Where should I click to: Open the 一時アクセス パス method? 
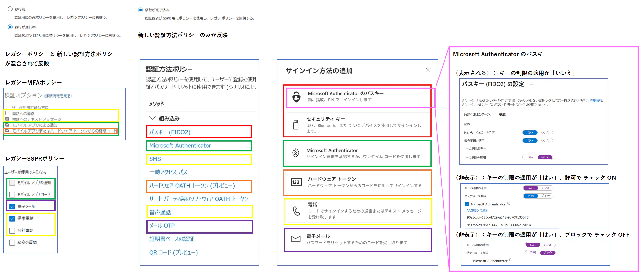coord(168,172)
